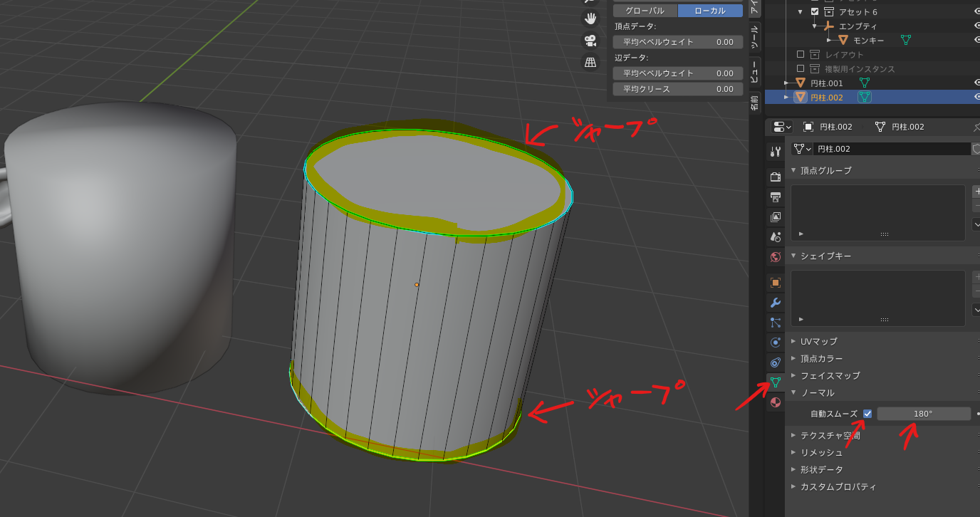Click the グローバル button
This screenshot has width=980, height=517.
[x=645, y=11]
